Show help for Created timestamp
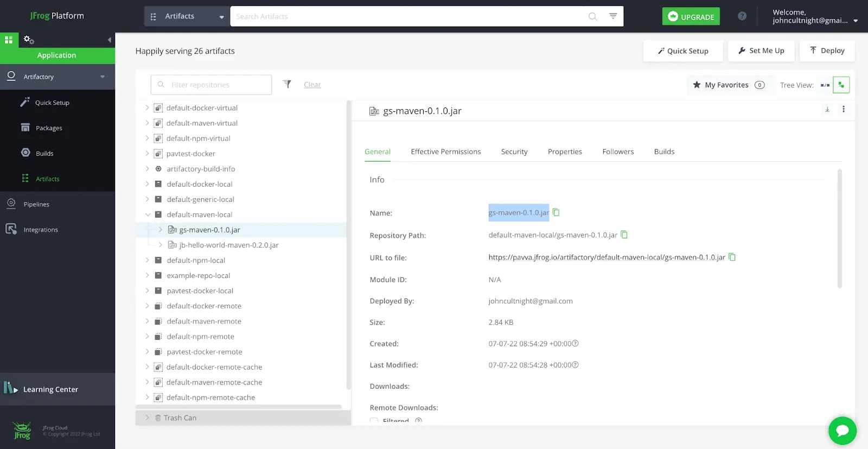 [576, 343]
